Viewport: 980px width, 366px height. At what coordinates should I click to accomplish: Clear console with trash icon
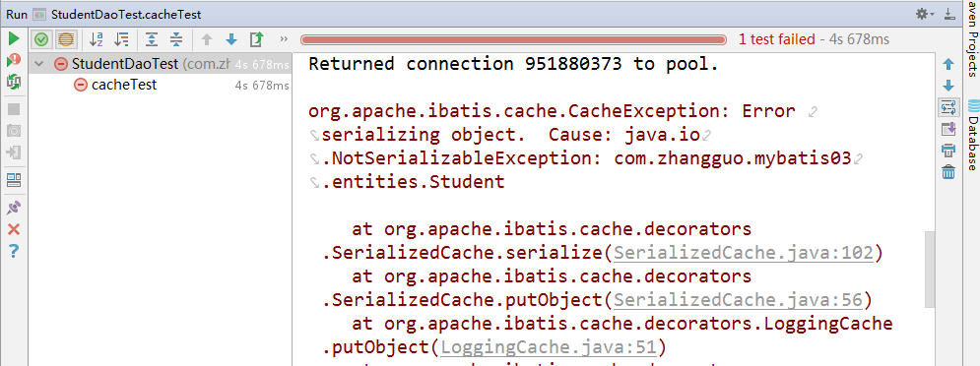(948, 171)
